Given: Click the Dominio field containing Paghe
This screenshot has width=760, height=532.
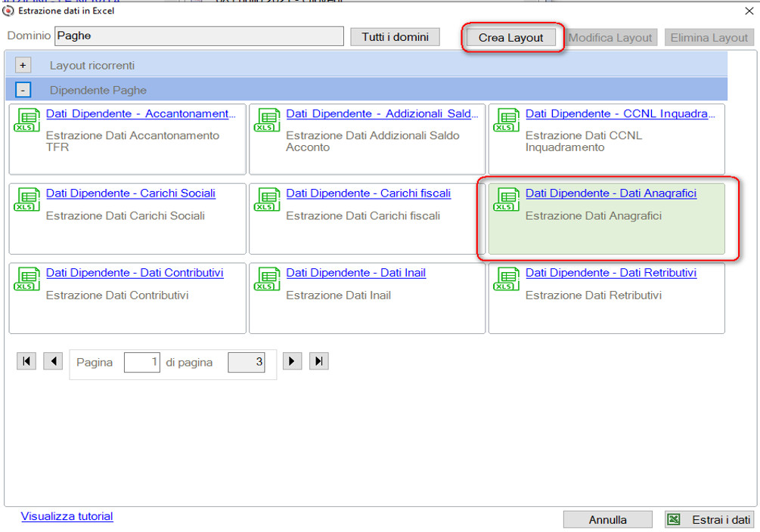Looking at the screenshot, I should click(x=199, y=36).
